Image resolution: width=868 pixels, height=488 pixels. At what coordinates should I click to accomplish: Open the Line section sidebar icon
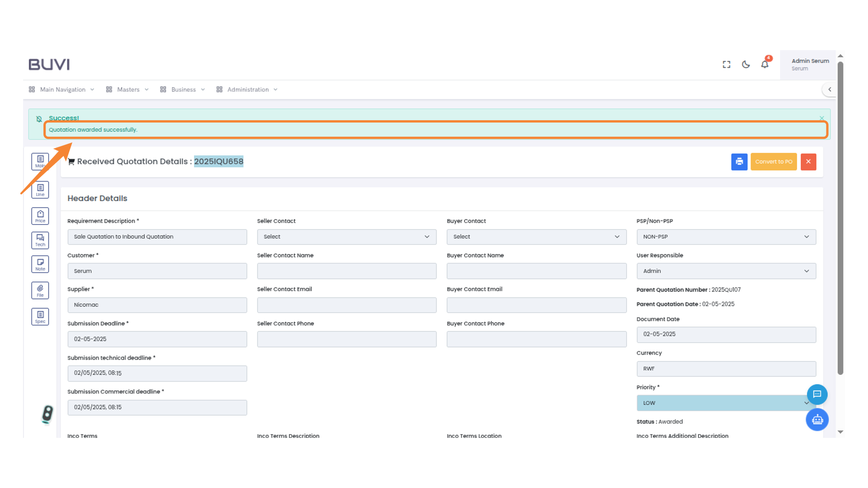click(40, 190)
